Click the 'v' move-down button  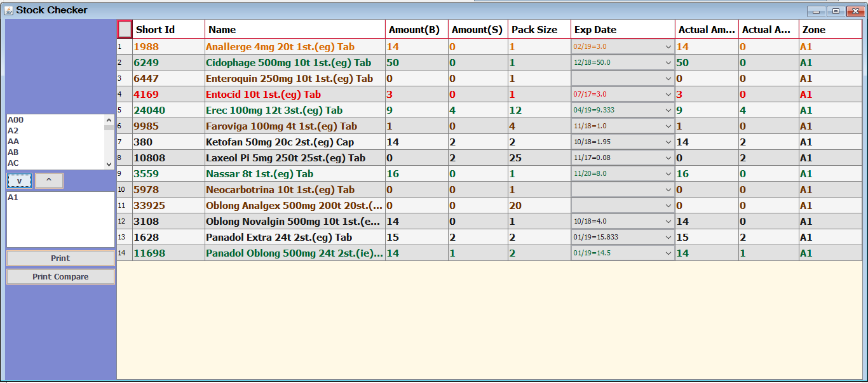20,181
